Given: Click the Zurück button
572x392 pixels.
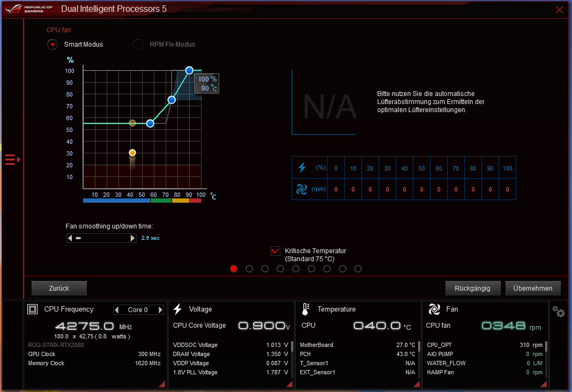Looking at the screenshot, I should 59,289.
